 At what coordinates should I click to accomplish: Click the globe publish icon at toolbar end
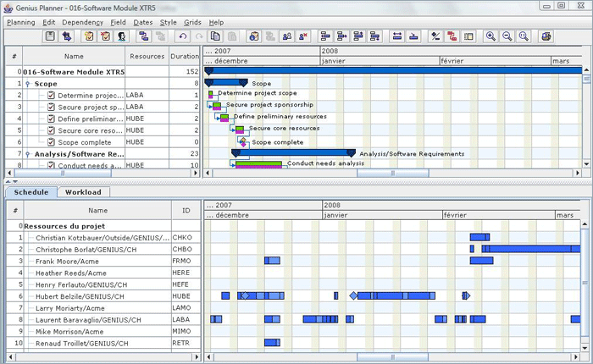546,36
